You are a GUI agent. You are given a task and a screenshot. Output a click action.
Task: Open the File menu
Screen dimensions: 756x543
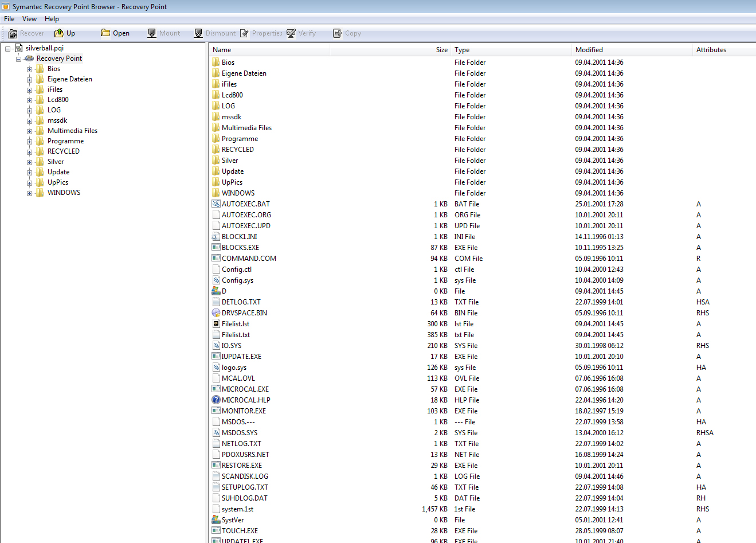click(9, 19)
